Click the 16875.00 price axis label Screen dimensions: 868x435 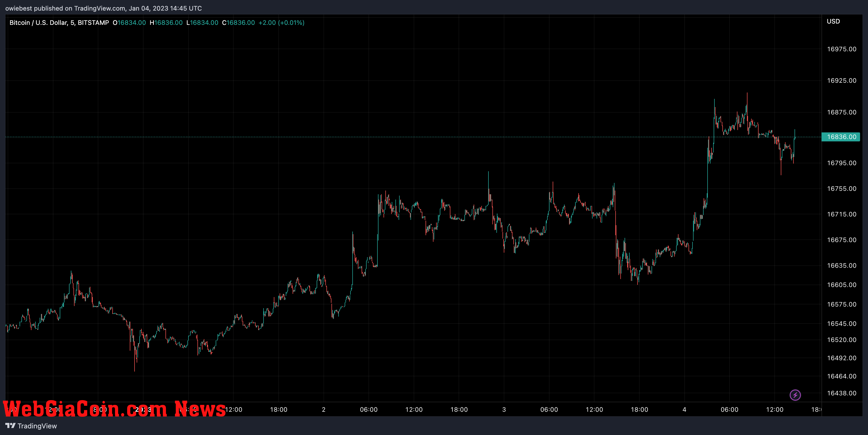tap(841, 112)
